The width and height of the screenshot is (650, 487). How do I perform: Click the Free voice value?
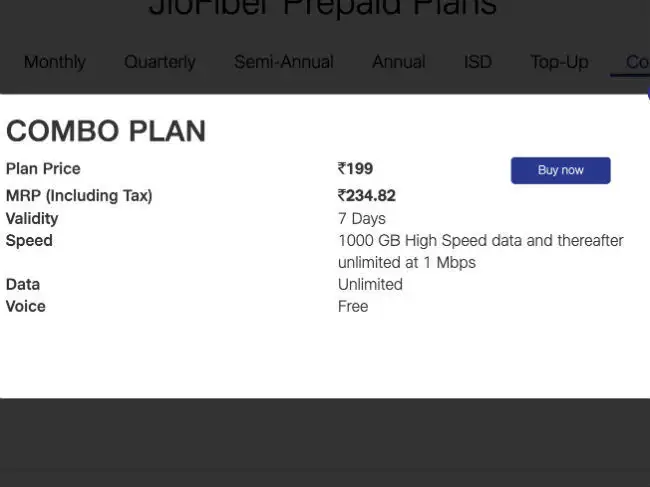pos(353,306)
